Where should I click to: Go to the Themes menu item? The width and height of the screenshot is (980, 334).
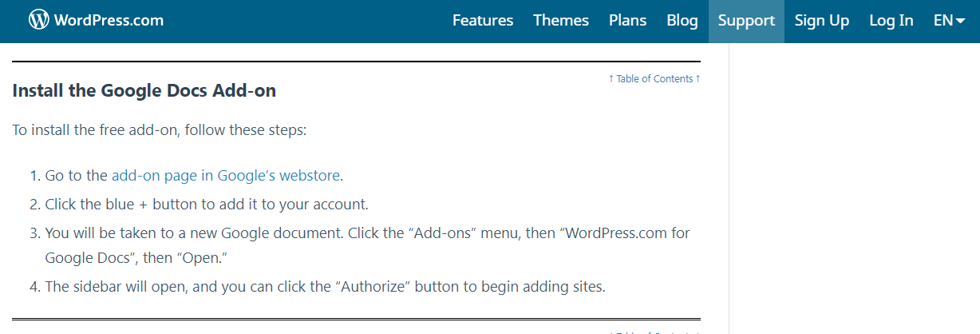(561, 21)
